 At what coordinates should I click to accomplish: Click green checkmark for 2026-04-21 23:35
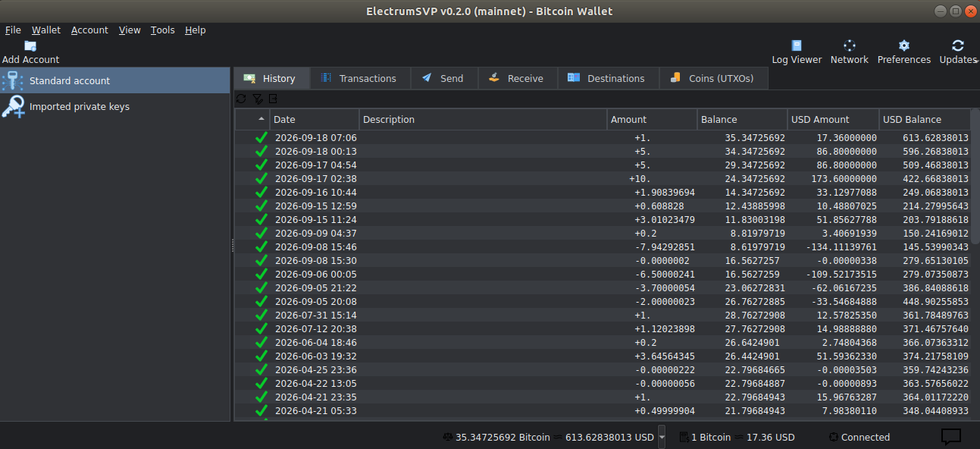click(x=261, y=397)
